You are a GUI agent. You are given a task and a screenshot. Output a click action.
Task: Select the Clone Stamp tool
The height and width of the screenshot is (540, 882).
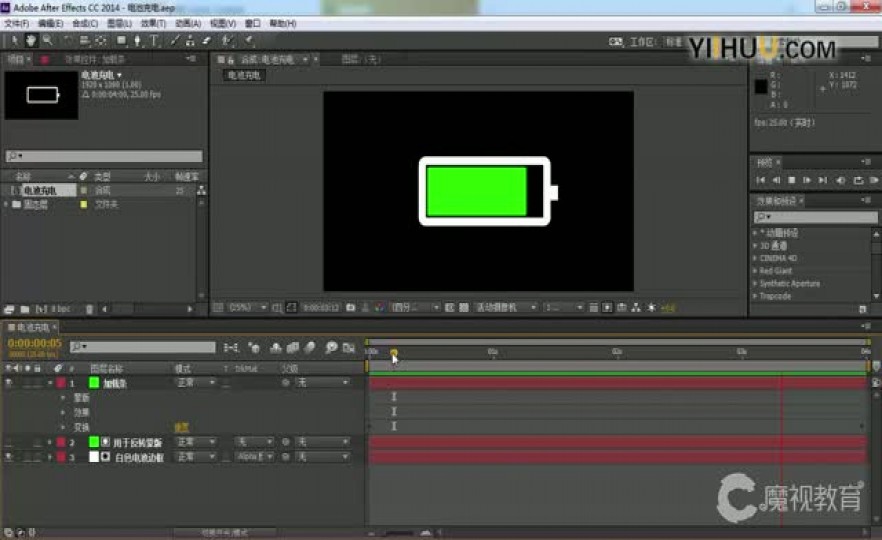click(190, 40)
